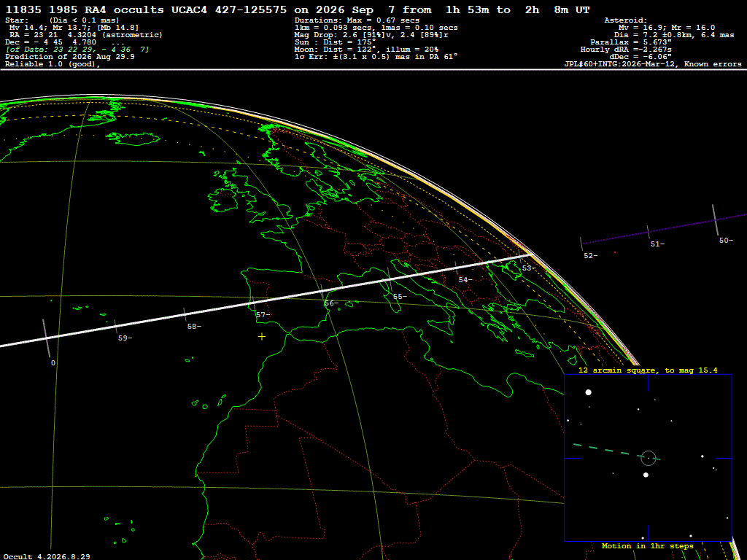Click the Mag Drop value line
This screenshot has width=747, height=560.
tap(371, 35)
